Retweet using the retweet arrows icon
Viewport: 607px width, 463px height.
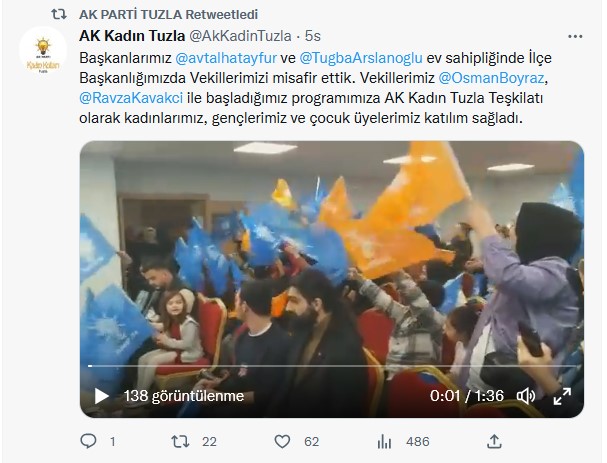click(x=180, y=441)
